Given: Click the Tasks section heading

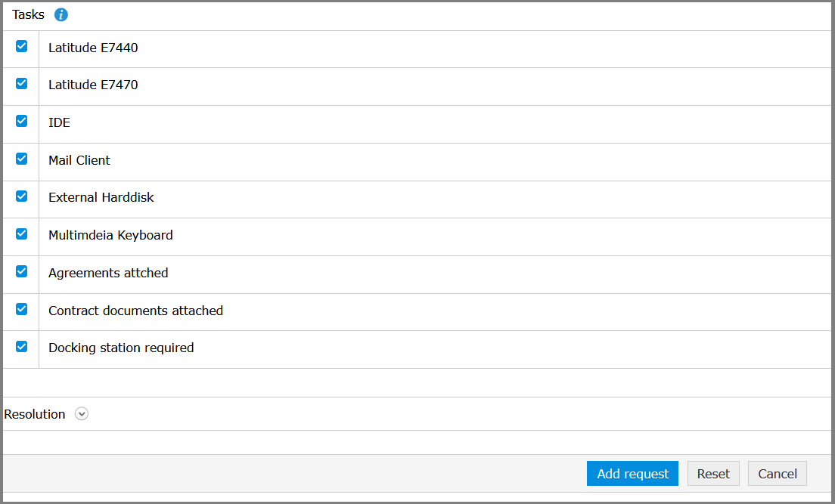Looking at the screenshot, I should (x=28, y=15).
